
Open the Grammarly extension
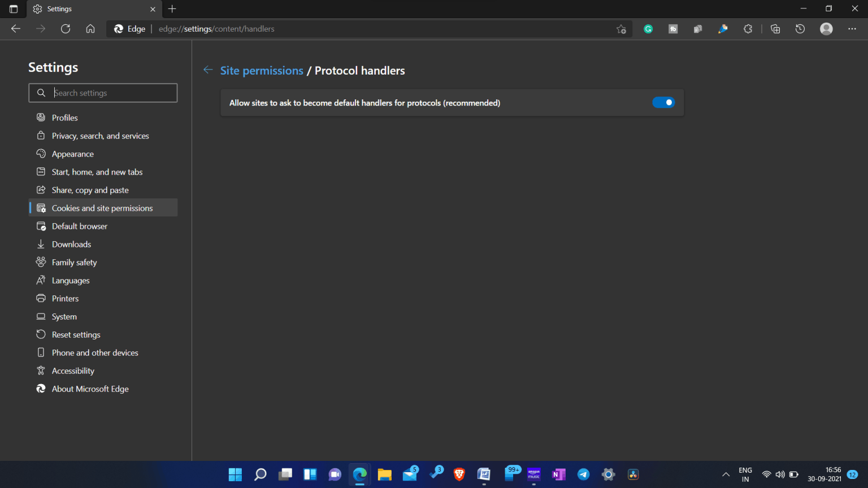pos(648,29)
